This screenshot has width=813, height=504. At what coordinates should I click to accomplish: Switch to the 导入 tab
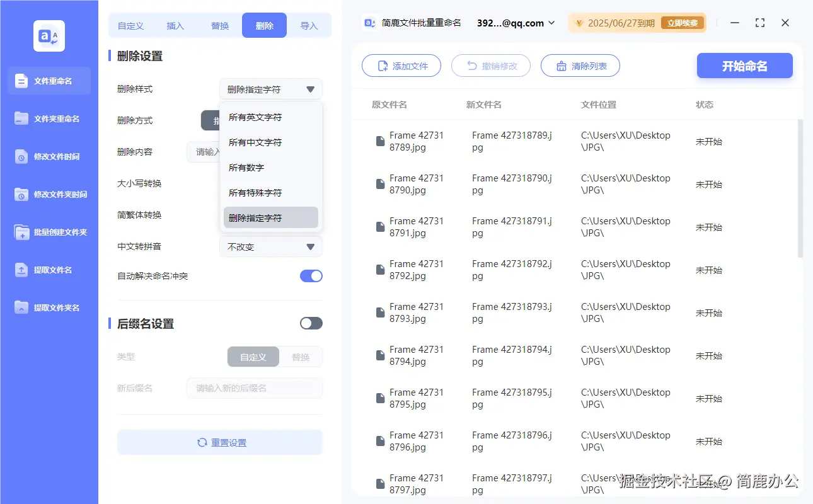pos(308,25)
